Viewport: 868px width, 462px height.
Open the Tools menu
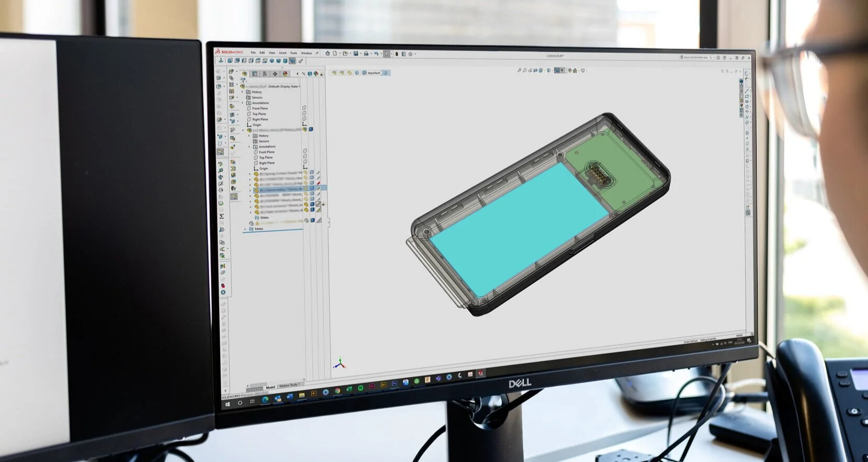pyautogui.click(x=294, y=53)
